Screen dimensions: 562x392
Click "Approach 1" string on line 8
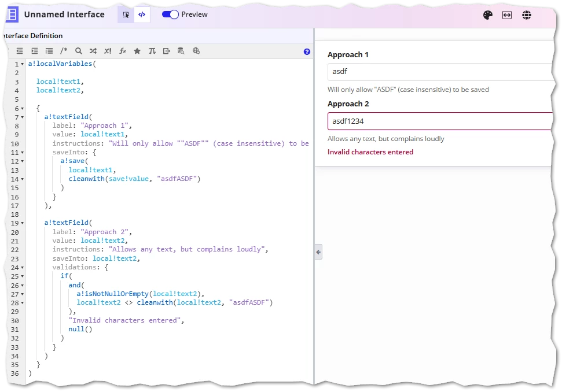tap(104, 125)
